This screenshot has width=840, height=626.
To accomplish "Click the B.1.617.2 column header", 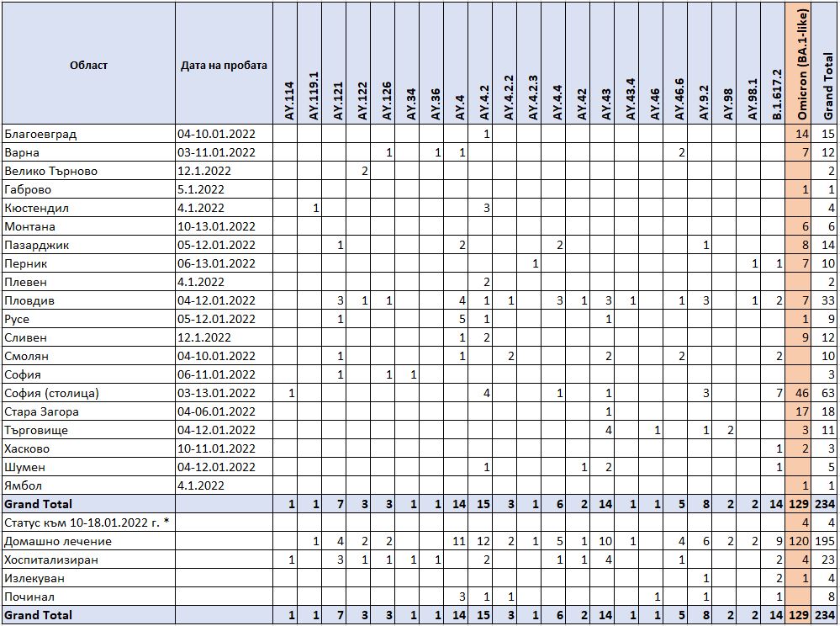I will coord(777,63).
